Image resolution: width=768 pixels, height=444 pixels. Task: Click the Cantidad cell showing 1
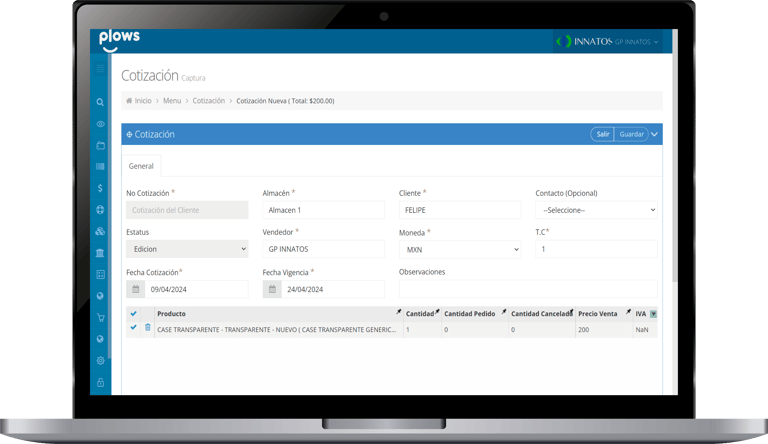click(x=422, y=330)
